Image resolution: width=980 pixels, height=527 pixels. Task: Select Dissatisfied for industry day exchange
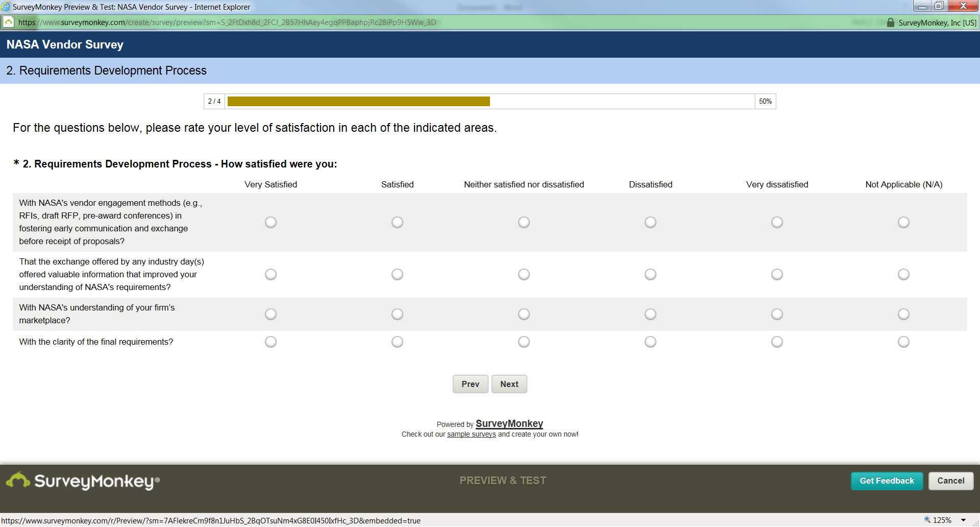point(650,274)
